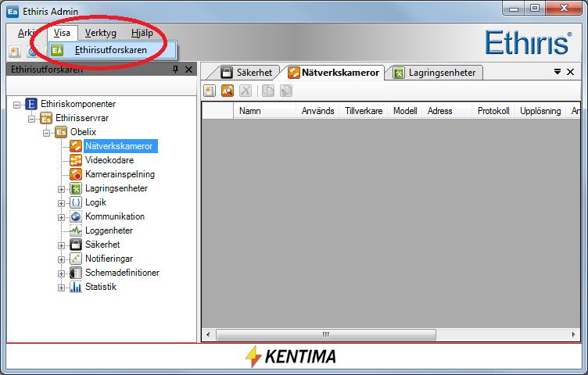Sort by the Namn column header
This screenshot has width=588, height=375.
(x=264, y=111)
